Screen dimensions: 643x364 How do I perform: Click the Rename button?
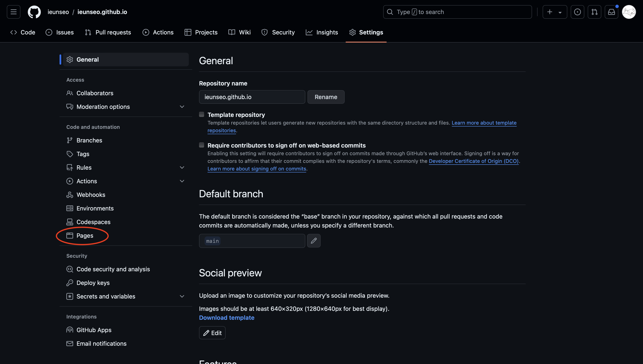(326, 97)
